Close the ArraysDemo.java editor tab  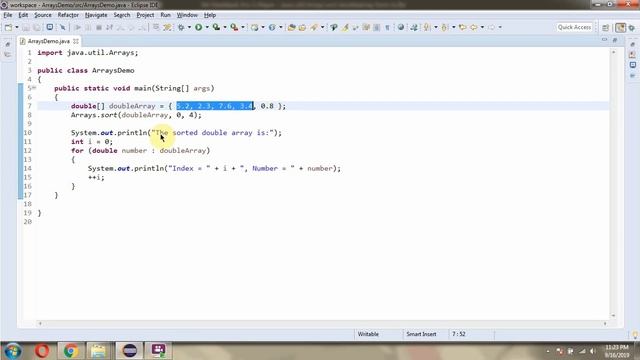pyautogui.click(x=76, y=41)
